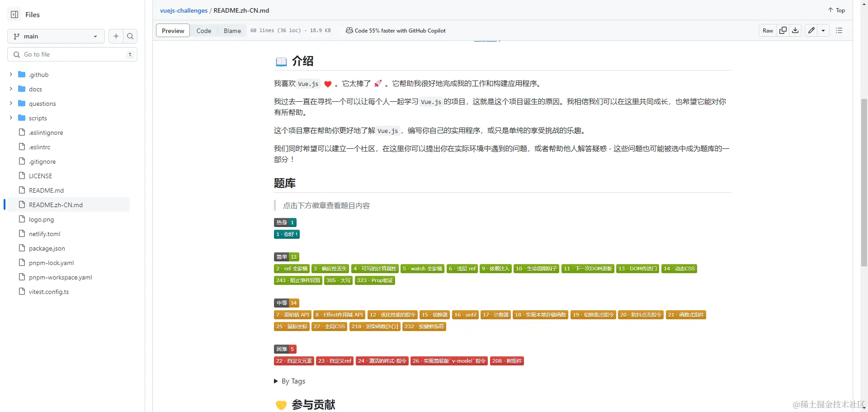Open the docs folder

(35, 89)
